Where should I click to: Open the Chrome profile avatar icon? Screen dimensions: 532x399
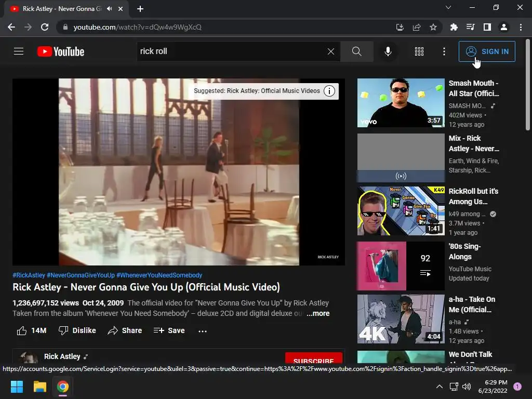pos(504,27)
